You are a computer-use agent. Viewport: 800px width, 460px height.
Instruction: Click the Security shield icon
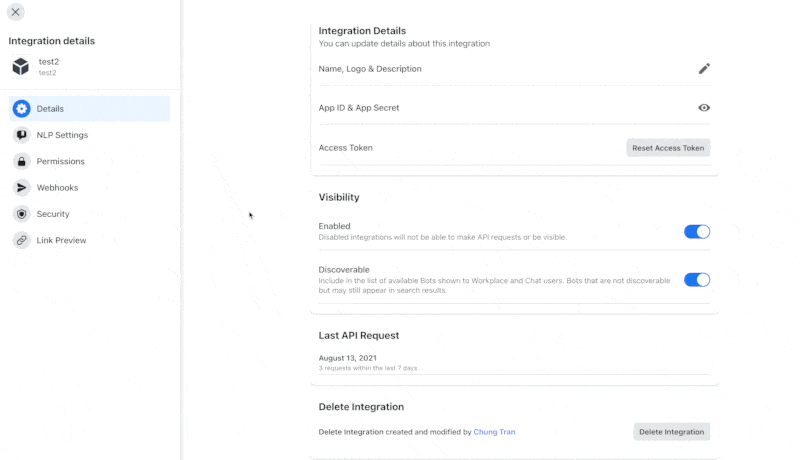[x=21, y=214]
